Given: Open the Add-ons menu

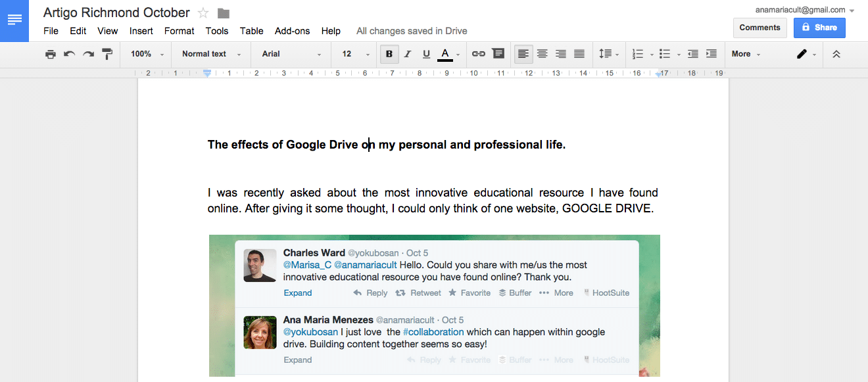Looking at the screenshot, I should pos(292,31).
